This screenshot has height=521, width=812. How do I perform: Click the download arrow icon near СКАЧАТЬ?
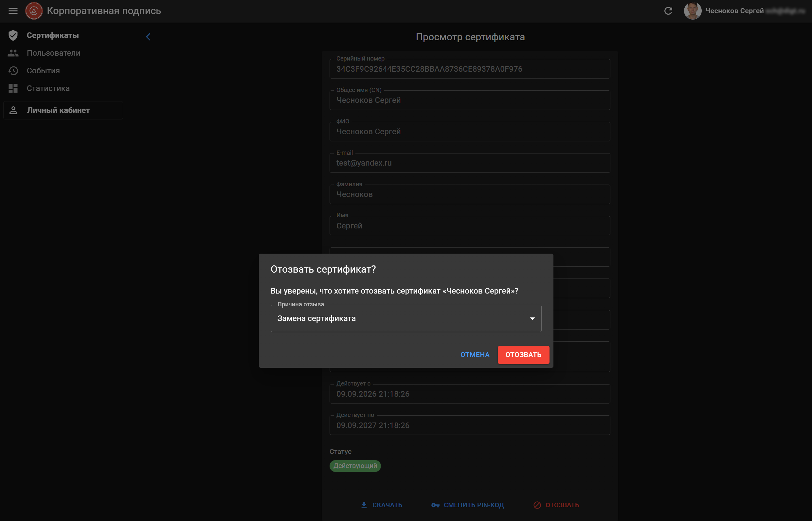364,505
